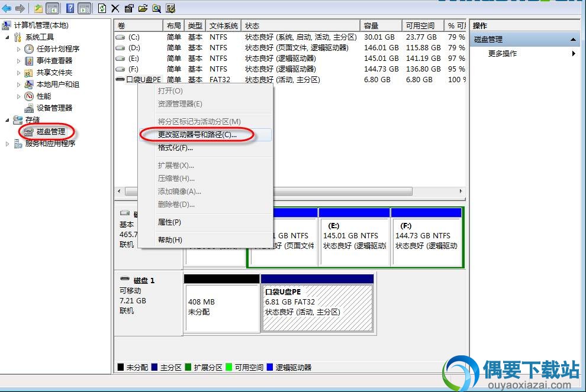Screen dimensions: 586x392
Task: Click 压缩卷(H)... in context menu
Action: point(205,179)
